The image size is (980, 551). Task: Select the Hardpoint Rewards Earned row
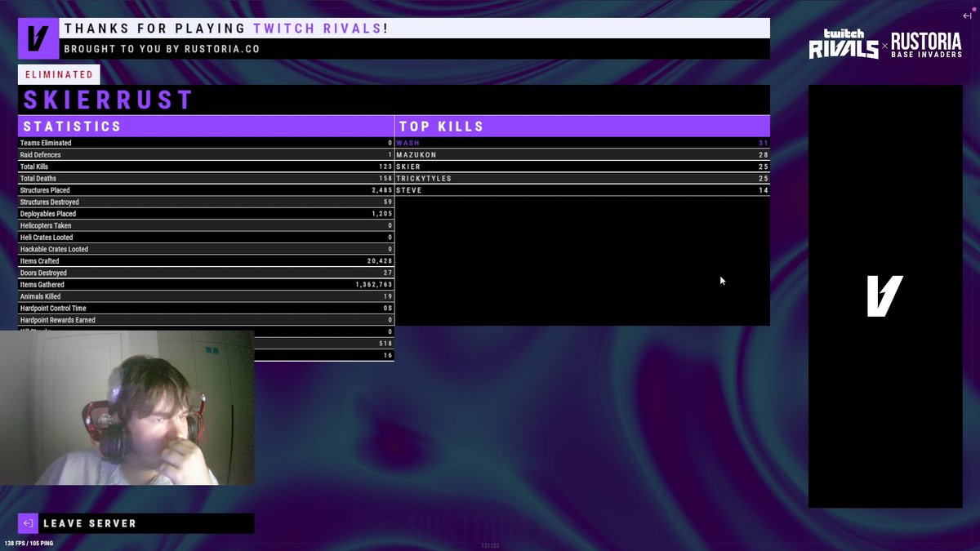coord(206,320)
